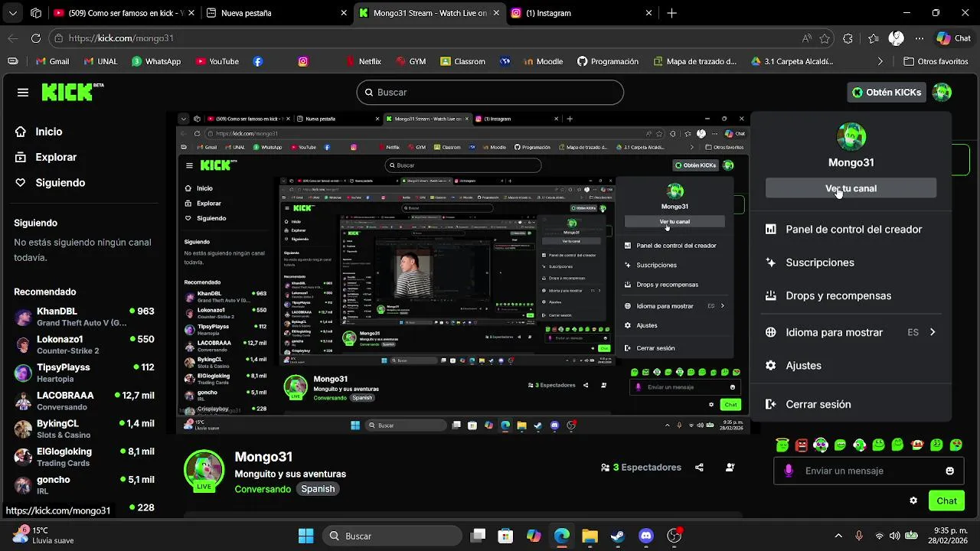Screen dimensions: 980x551
Task: Focus the Kick Buscar search field
Action: tap(490, 92)
